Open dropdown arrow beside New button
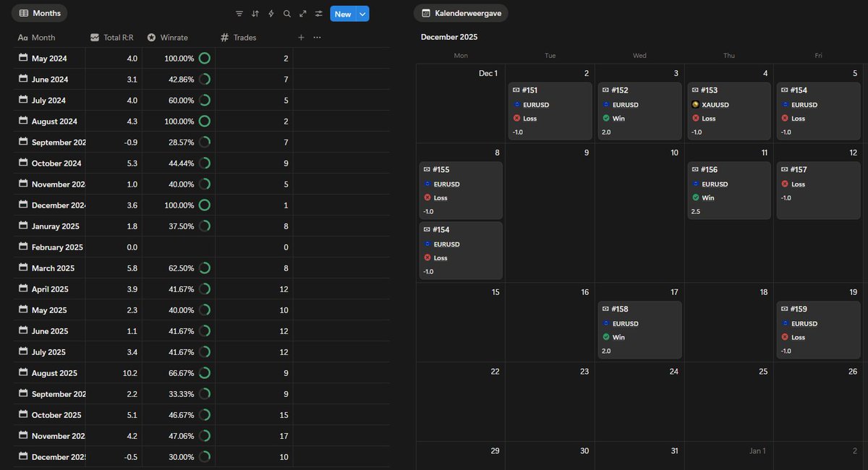The image size is (868, 470). click(x=362, y=14)
